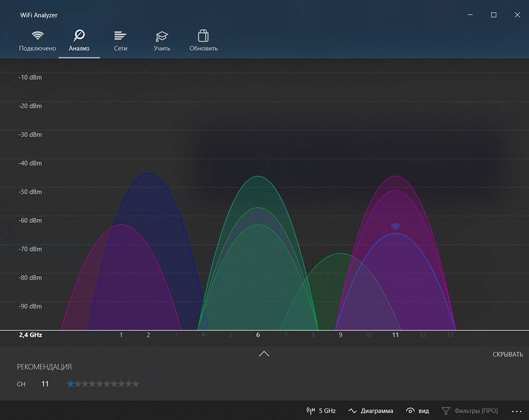
Task: Click the CH label in recommendation
Action: coord(21,384)
